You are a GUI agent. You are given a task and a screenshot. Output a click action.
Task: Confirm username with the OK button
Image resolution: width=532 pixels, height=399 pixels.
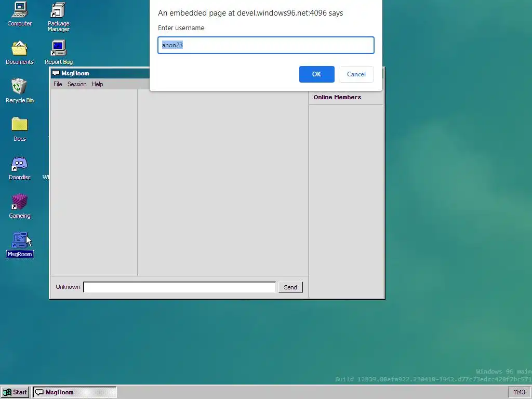click(x=316, y=74)
